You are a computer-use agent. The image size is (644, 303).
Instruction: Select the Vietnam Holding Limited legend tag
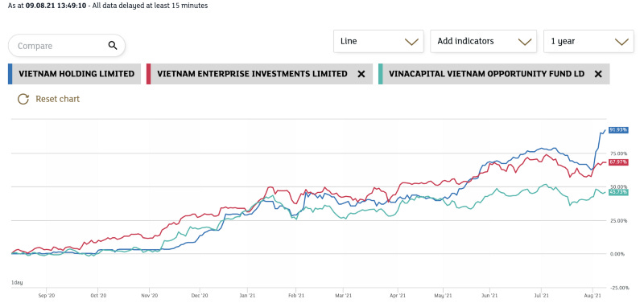pos(74,74)
